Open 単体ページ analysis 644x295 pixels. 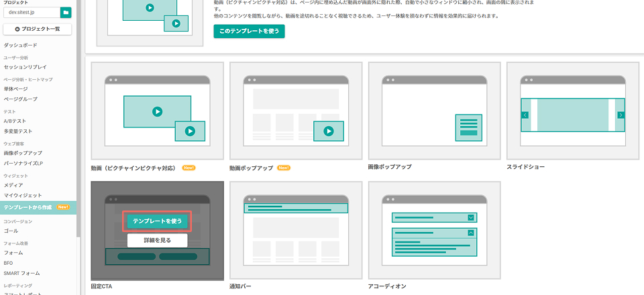point(15,88)
